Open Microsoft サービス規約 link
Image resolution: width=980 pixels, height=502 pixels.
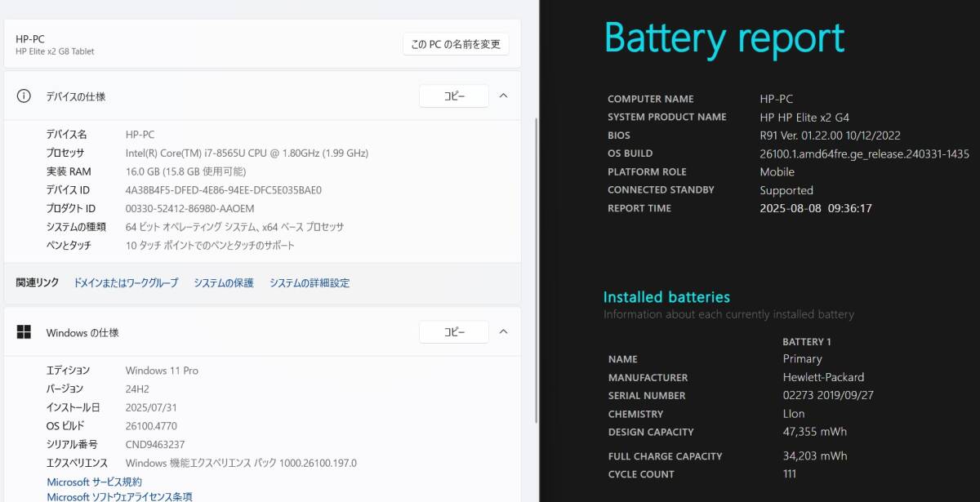pyautogui.click(x=94, y=482)
